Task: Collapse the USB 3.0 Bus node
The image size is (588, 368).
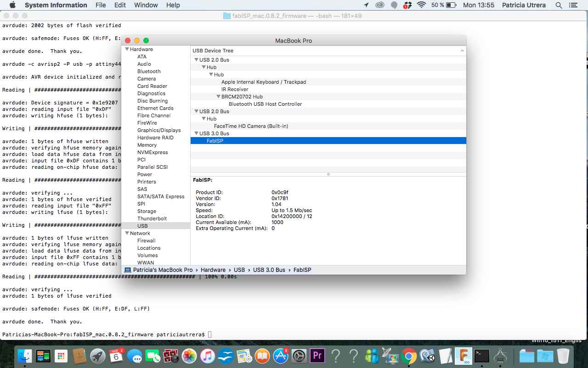Action: 196,133
